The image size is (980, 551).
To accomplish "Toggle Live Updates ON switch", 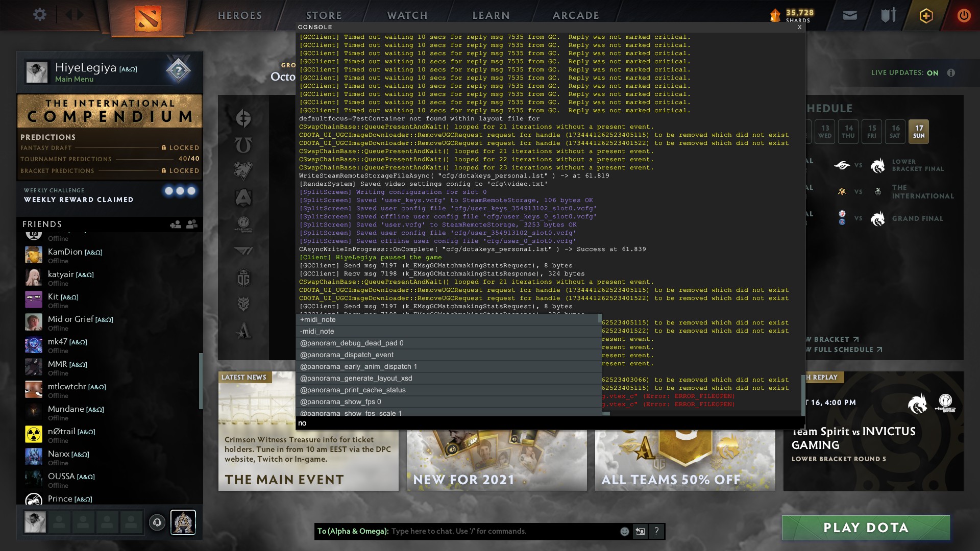I will click(x=932, y=73).
